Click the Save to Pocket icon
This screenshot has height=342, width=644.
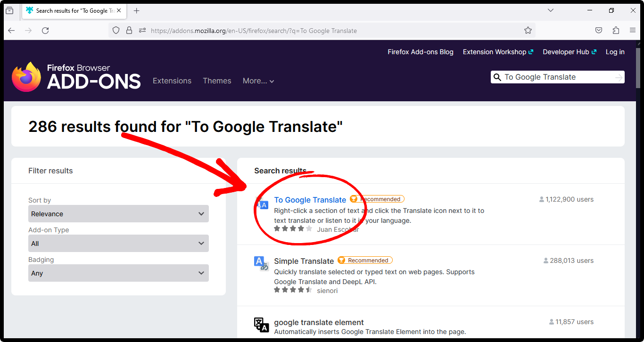pyautogui.click(x=599, y=31)
